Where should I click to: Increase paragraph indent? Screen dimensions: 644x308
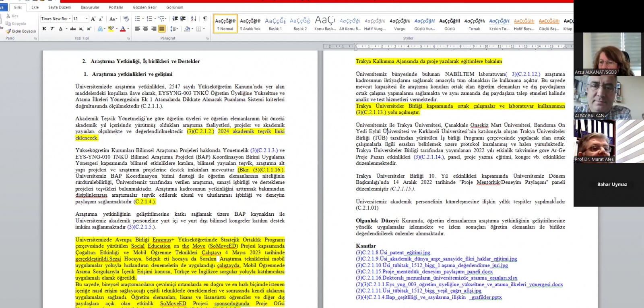point(183,19)
